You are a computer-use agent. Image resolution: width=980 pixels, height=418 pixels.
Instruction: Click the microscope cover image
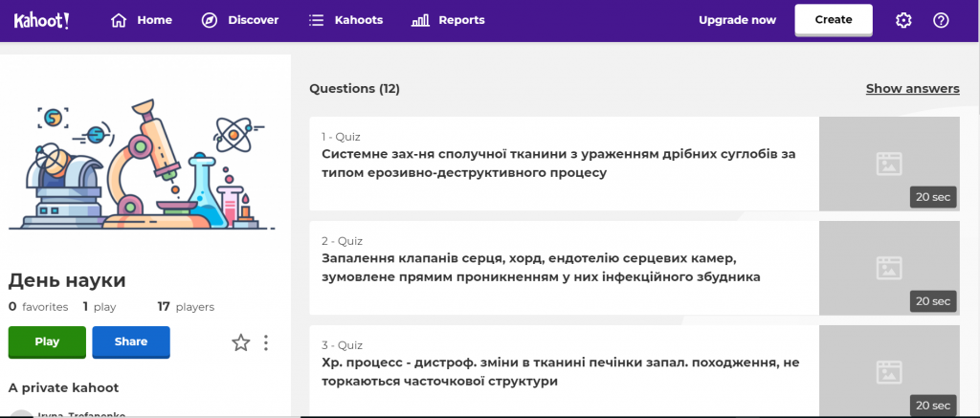142,164
